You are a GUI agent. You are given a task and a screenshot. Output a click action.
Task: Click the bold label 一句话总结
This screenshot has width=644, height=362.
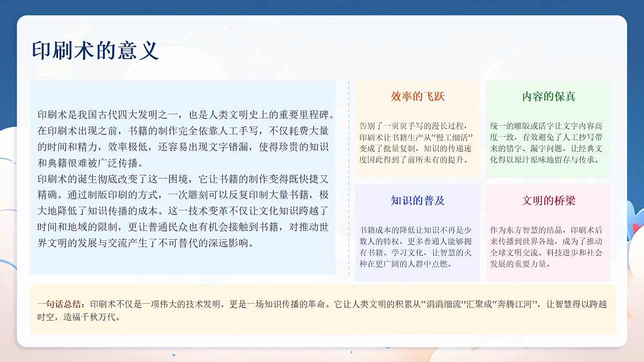[61, 304]
